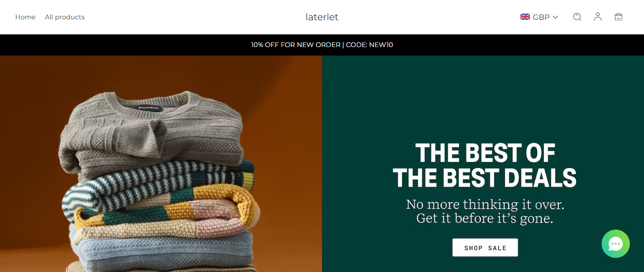Click the SHOP SALE button
Image resolution: width=644 pixels, height=272 pixels.
[x=485, y=248]
